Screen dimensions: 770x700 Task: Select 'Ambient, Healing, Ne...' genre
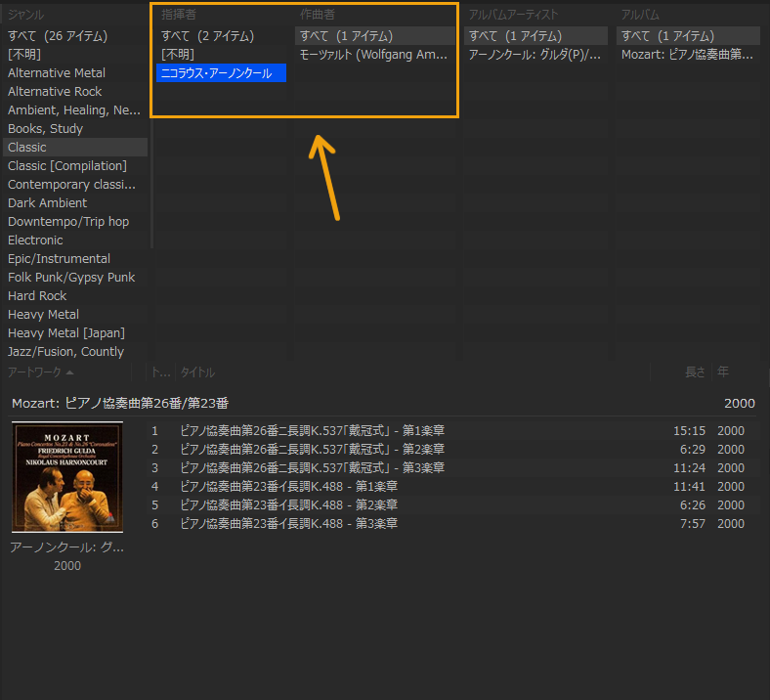tap(75, 110)
